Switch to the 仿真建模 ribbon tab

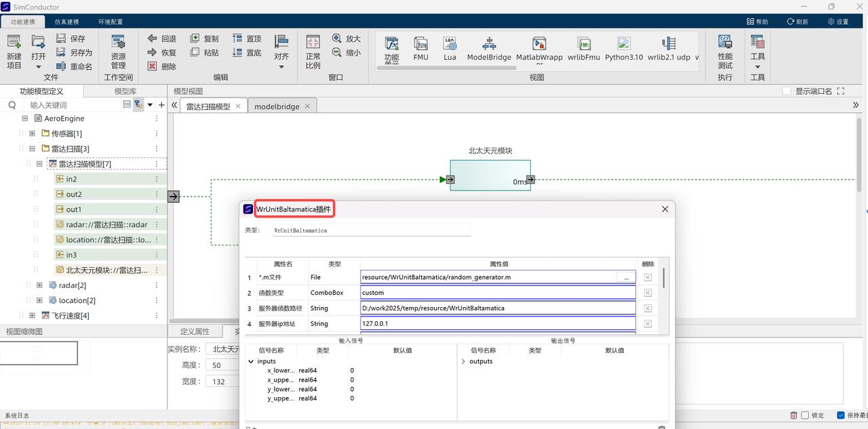point(66,22)
